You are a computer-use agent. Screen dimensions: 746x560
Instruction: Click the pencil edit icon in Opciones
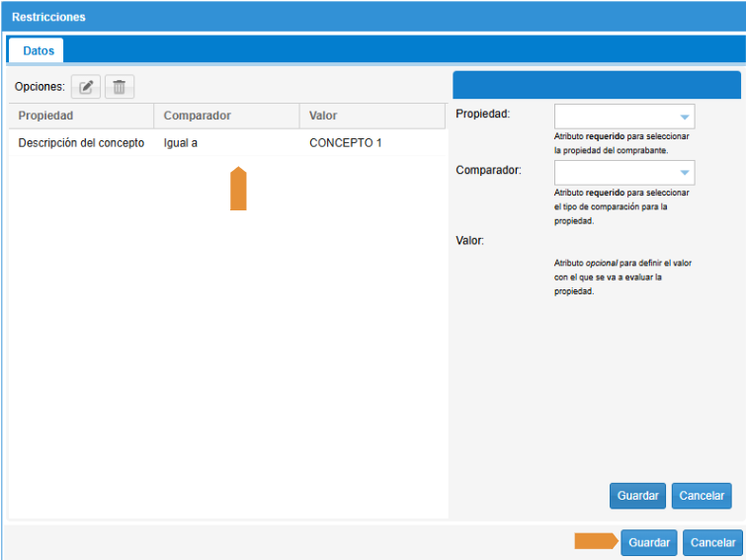tap(86, 87)
